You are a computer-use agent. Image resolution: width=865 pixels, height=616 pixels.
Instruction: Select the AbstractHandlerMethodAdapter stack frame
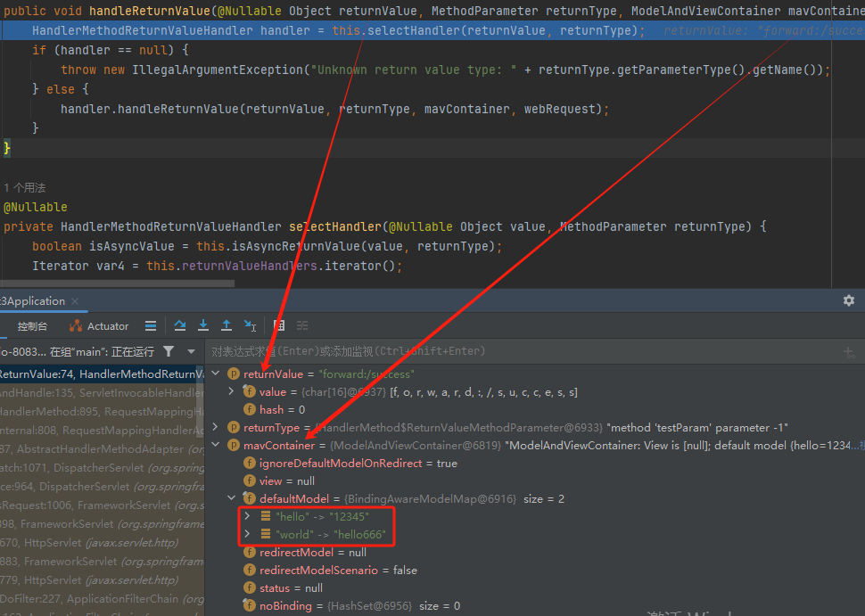(x=102, y=449)
